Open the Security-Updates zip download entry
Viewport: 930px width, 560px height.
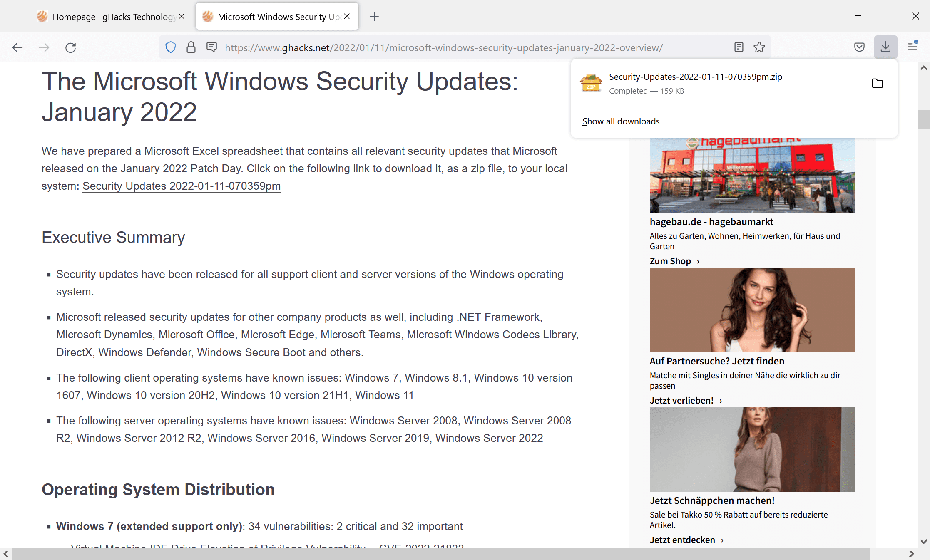695,83
